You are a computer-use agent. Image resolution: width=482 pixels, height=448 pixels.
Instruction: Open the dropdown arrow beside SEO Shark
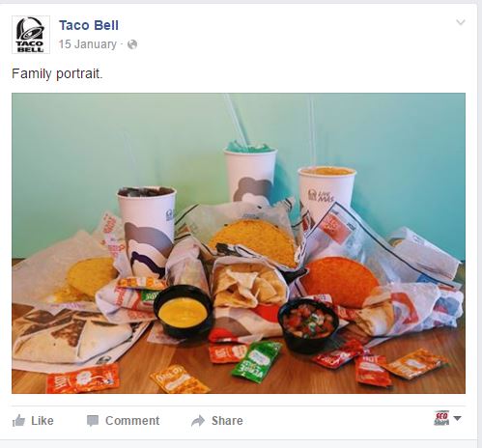pyautogui.click(x=457, y=418)
